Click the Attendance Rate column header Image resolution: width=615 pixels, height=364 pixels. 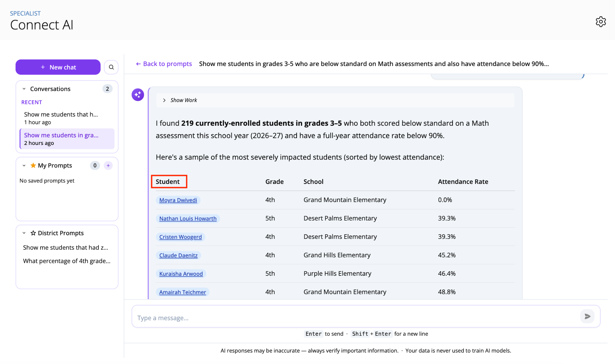tap(463, 182)
